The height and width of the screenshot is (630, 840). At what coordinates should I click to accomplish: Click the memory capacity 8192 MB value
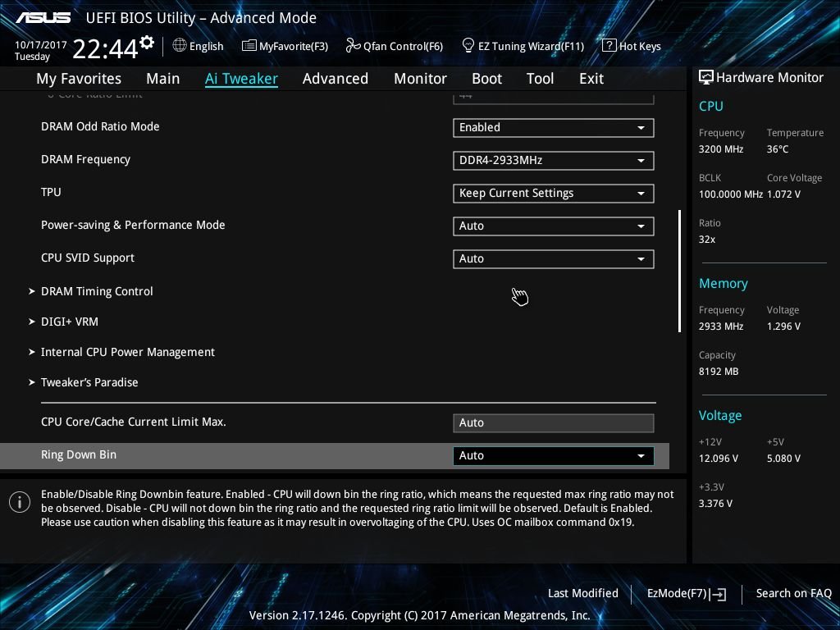(x=719, y=372)
